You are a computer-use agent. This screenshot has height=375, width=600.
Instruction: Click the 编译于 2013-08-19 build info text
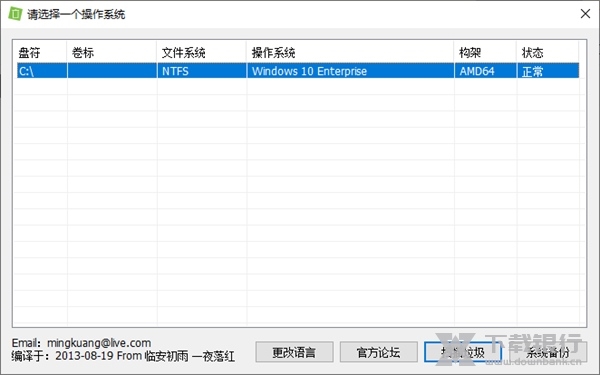point(123,356)
